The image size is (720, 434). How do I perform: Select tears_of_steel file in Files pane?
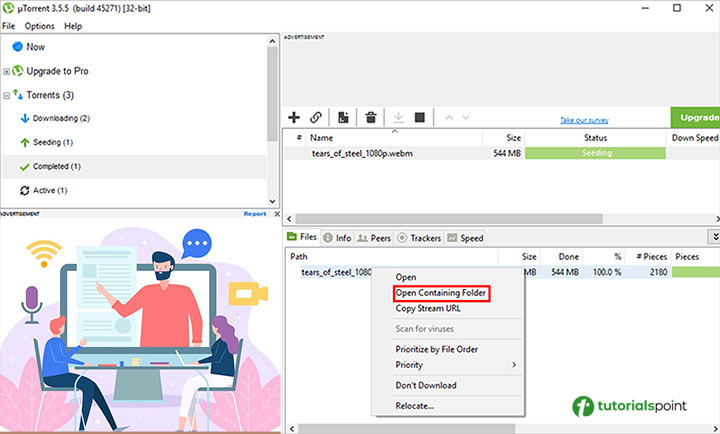click(x=336, y=272)
